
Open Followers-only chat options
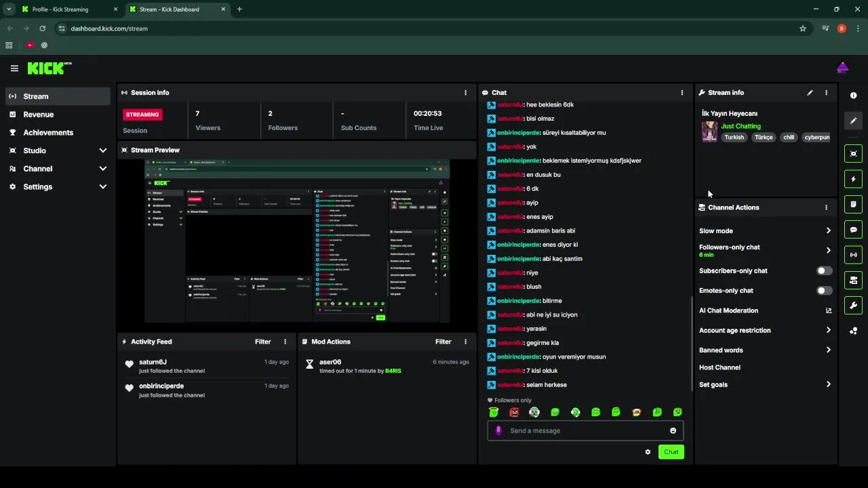[x=765, y=251]
